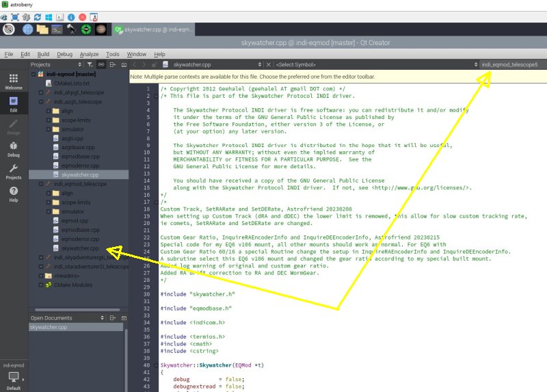
Task: Open the Raspberry Pi main menu icon
Action: [x=9, y=29]
